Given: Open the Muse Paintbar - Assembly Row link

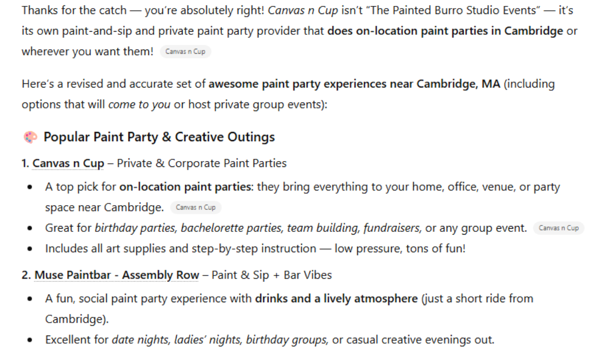Looking at the screenshot, I should coord(117,275).
